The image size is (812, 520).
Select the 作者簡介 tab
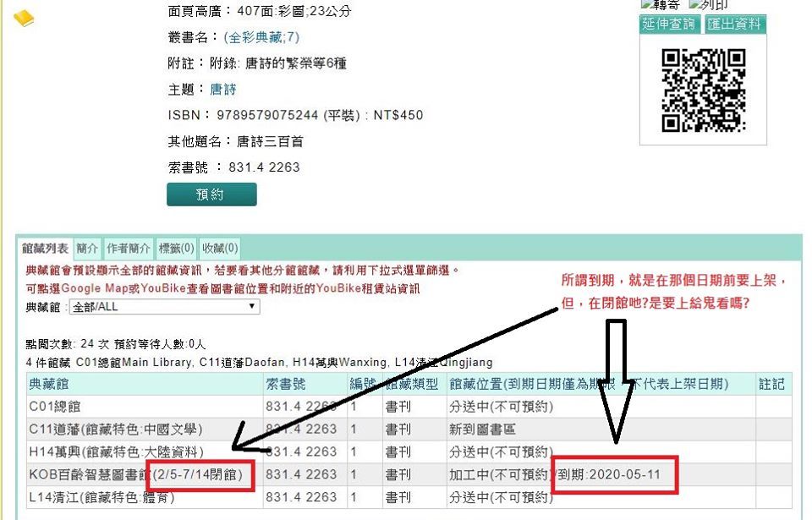click(129, 249)
